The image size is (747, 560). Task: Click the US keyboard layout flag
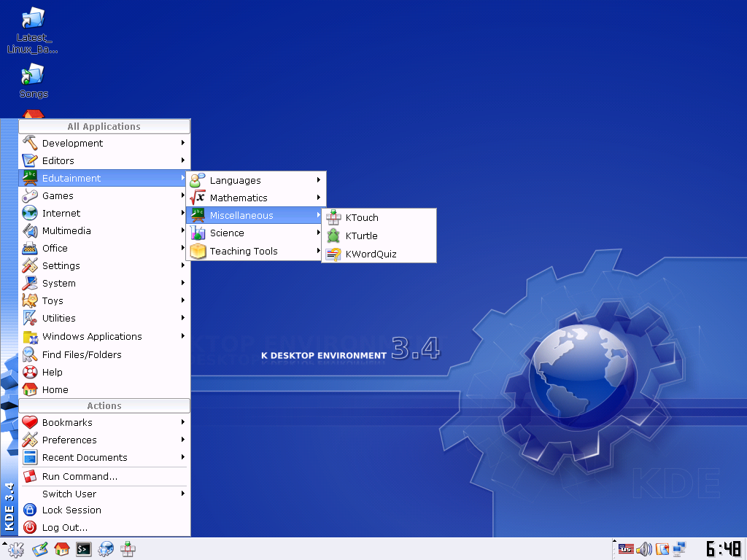coord(626,549)
